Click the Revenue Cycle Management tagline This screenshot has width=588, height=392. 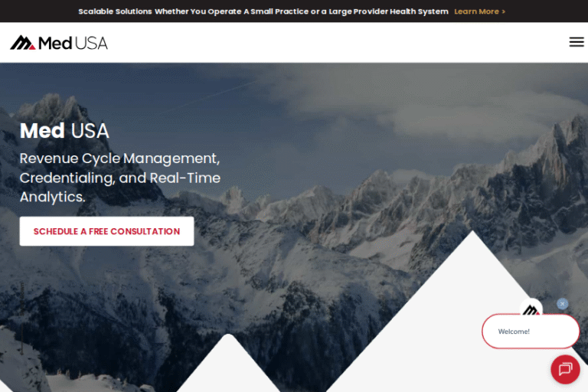(120, 178)
